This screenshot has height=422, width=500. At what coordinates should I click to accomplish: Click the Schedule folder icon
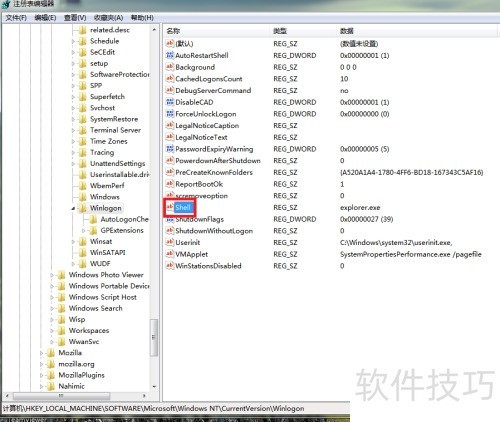click(82, 41)
